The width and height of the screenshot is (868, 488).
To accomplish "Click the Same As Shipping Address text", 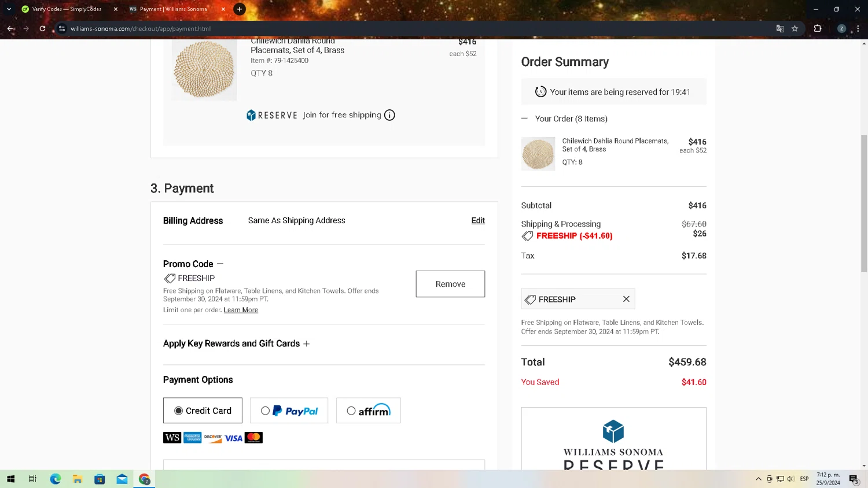I will click(x=296, y=220).
